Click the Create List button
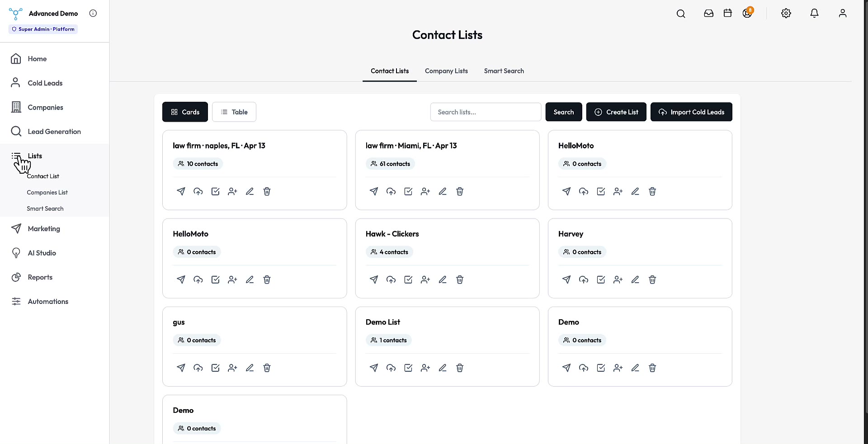This screenshot has height=444, width=868. (x=616, y=112)
